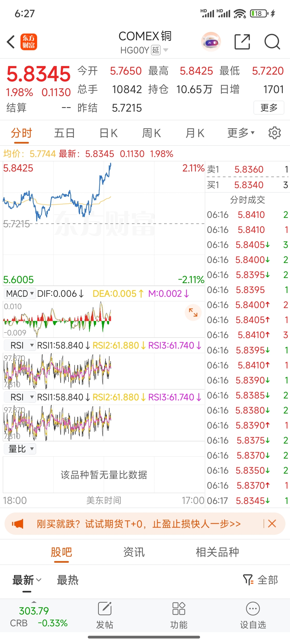Tap the 5.8350 trade row

click(x=247, y=470)
